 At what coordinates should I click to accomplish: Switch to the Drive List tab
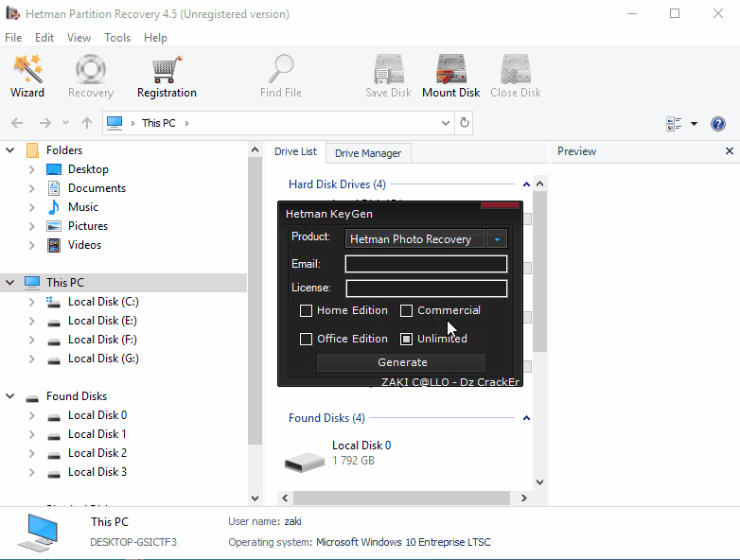tap(295, 151)
